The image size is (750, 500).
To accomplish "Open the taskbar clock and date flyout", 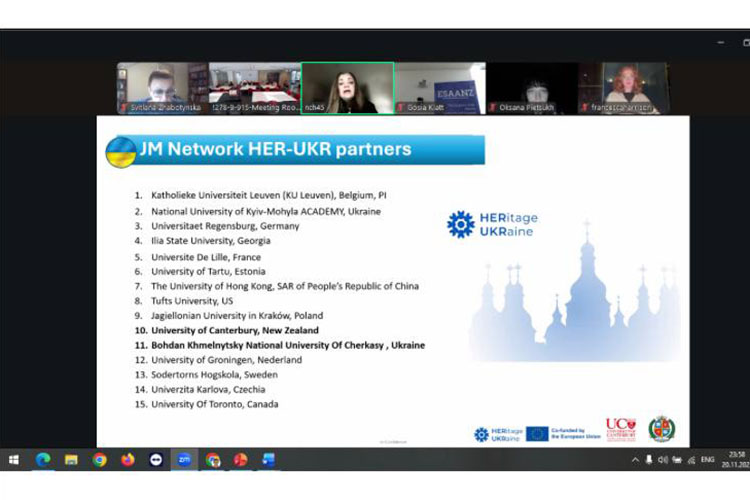I will click(735, 460).
